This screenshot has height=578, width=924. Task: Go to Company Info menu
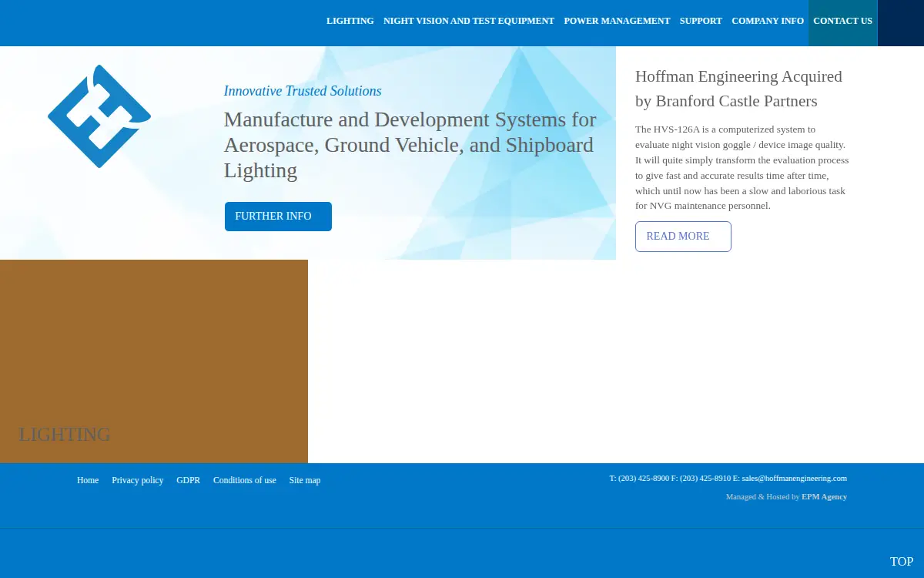pos(768,21)
